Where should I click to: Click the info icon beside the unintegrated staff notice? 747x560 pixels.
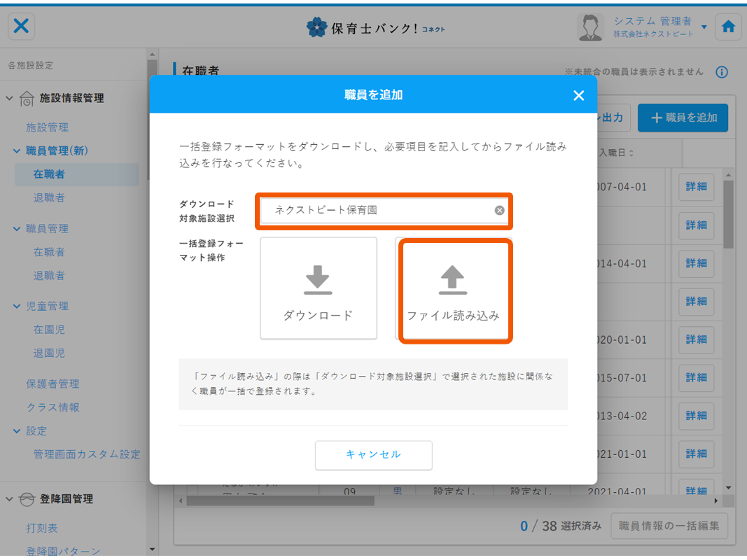tap(722, 72)
